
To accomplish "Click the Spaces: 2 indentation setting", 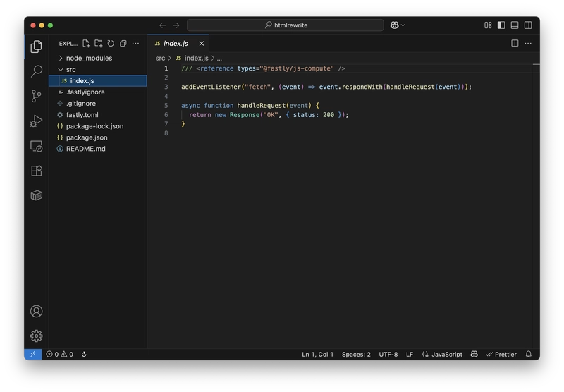I will [x=356, y=355].
